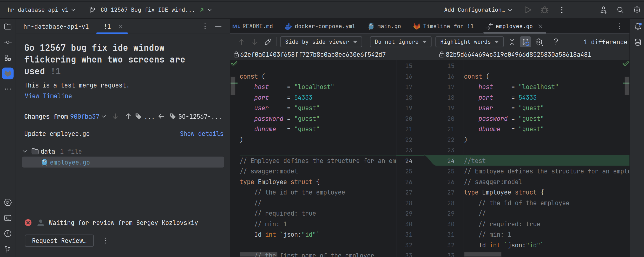644x257 pixels.
Task: Open the Notifications bell icon
Action: click(x=638, y=26)
